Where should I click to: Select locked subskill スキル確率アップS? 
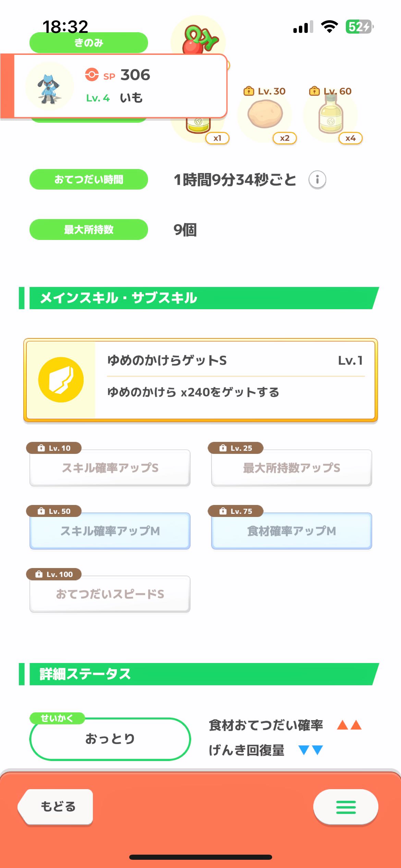[x=110, y=468]
